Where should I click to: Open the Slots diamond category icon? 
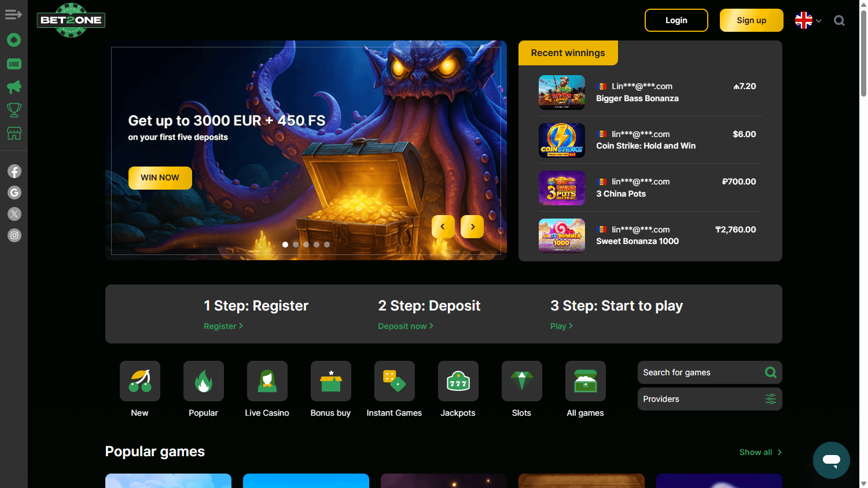point(521,381)
